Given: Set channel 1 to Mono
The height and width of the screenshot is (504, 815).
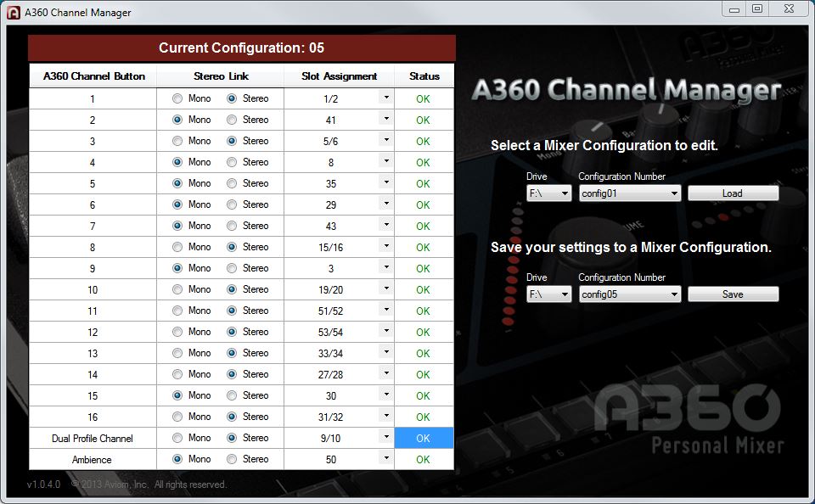Looking at the screenshot, I should point(177,98).
